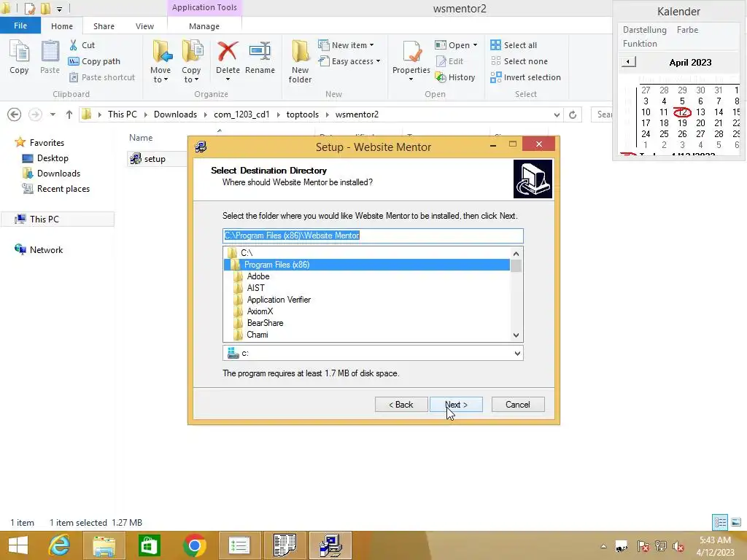Click the Rename icon in the Organize group
The width and height of the screenshot is (747, 560).
(260, 57)
